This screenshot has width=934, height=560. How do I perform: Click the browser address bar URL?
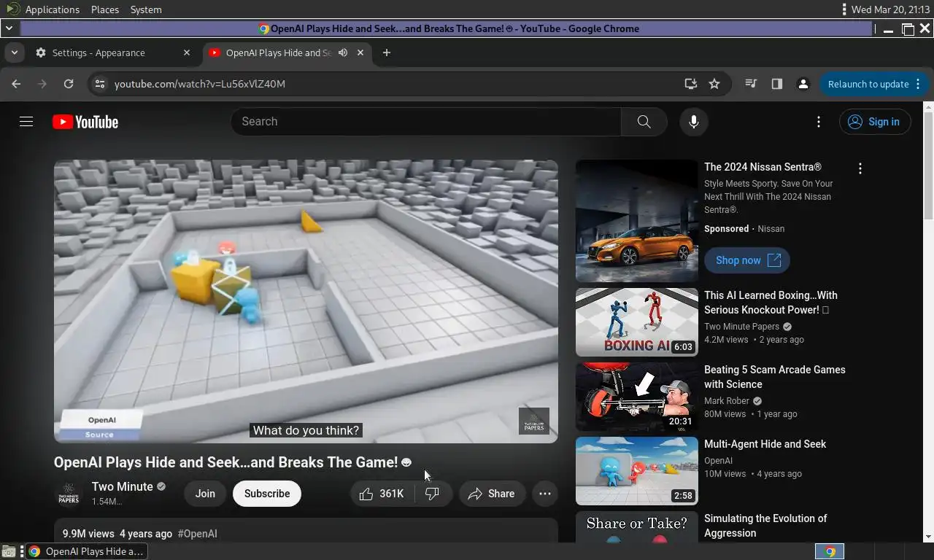click(199, 84)
